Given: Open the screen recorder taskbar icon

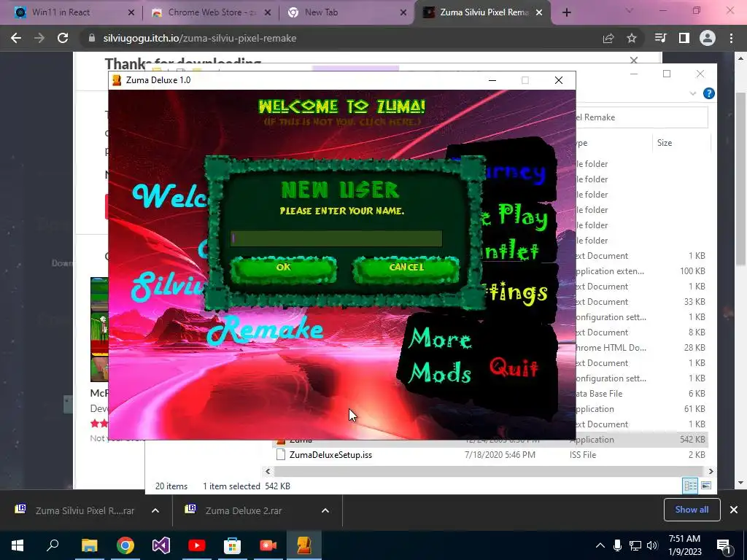Looking at the screenshot, I should [x=268, y=545].
